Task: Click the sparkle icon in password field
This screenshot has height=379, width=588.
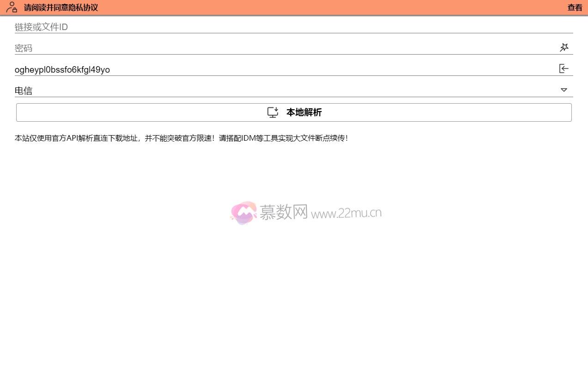Action: point(564,48)
